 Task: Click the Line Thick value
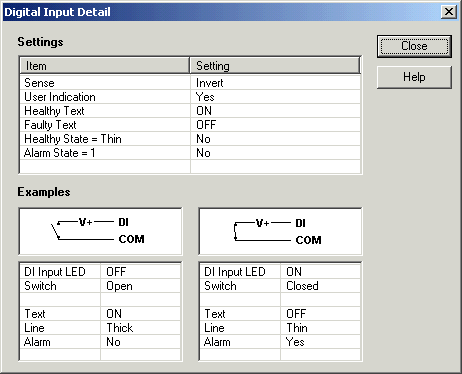pyautogui.click(x=120, y=328)
